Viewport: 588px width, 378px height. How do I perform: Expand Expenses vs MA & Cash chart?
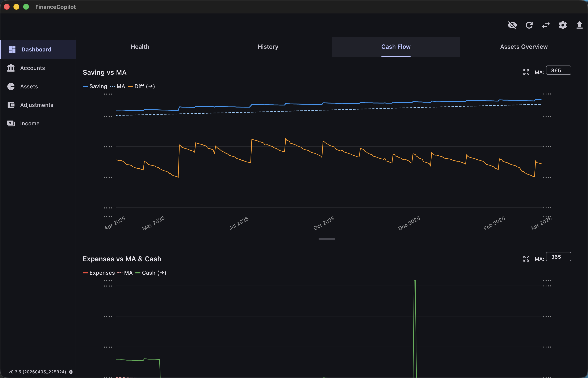click(526, 259)
